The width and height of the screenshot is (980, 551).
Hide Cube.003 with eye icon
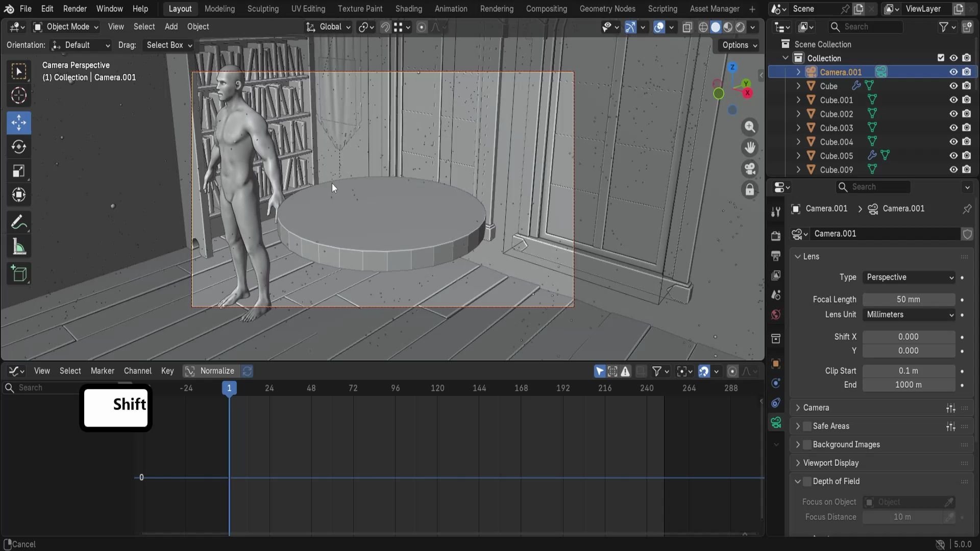click(953, 128)
